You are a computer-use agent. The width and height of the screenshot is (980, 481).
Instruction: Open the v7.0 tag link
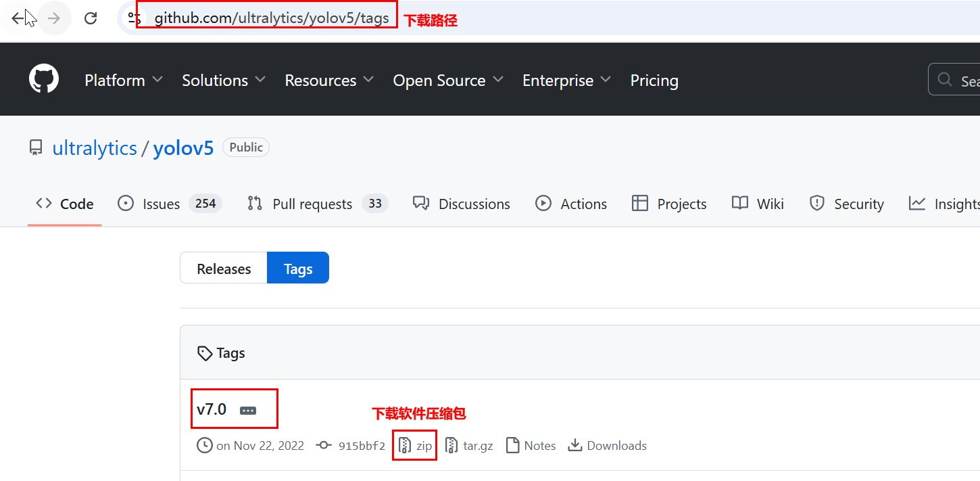(x=212, y=409)
